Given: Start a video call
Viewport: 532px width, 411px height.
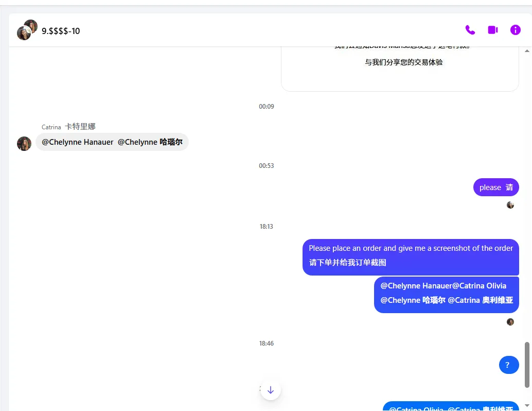Looking at the screenshot, I should pyautogui.click(x=492, y=30).
